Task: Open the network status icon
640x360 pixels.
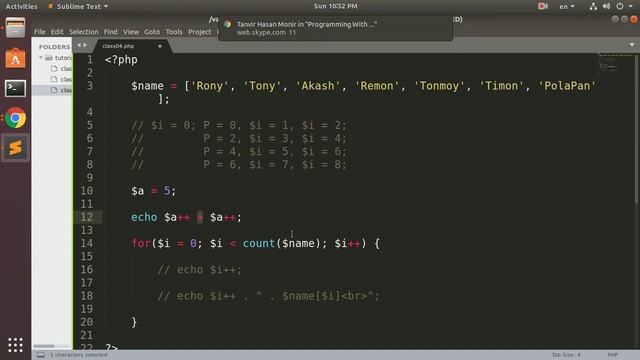Action: pyautogui.click(x=593, y=6)
